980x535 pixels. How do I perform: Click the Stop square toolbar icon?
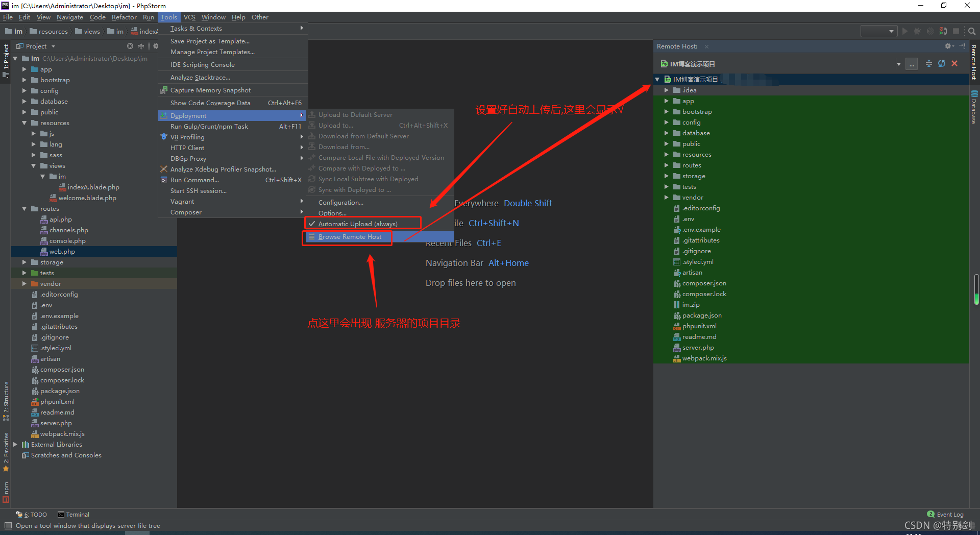(x=956, y=31)
